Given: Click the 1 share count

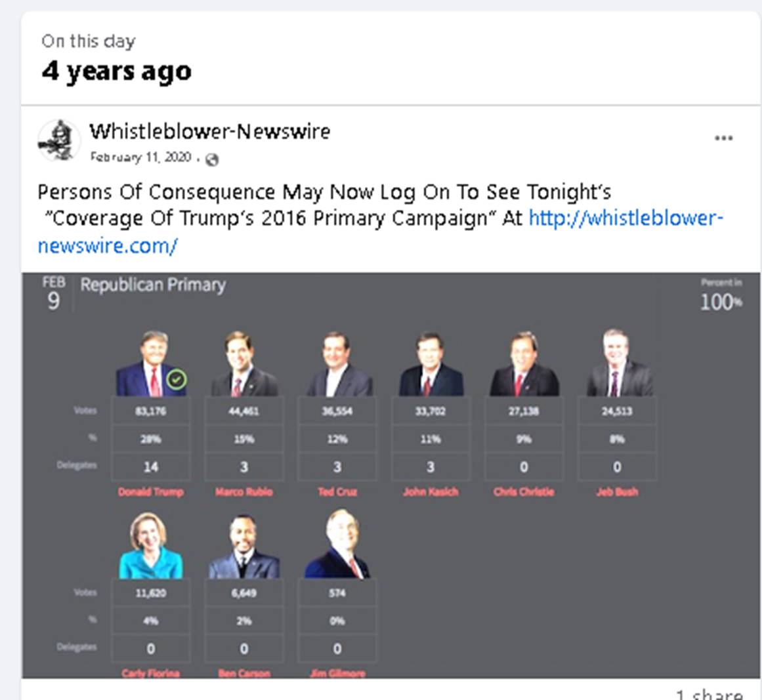Looking at the screenshot, I should pos(709,694).
